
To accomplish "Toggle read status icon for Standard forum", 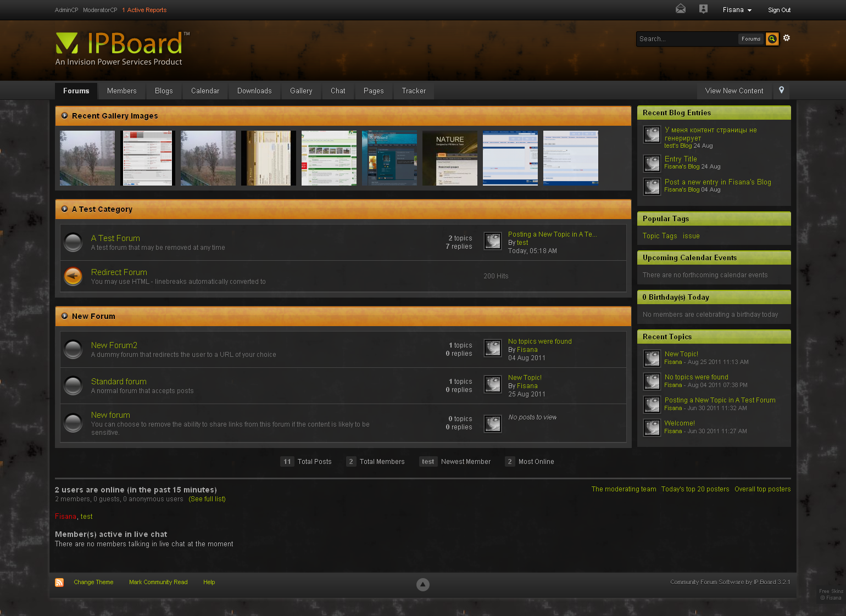I will [x=73, y=385].
